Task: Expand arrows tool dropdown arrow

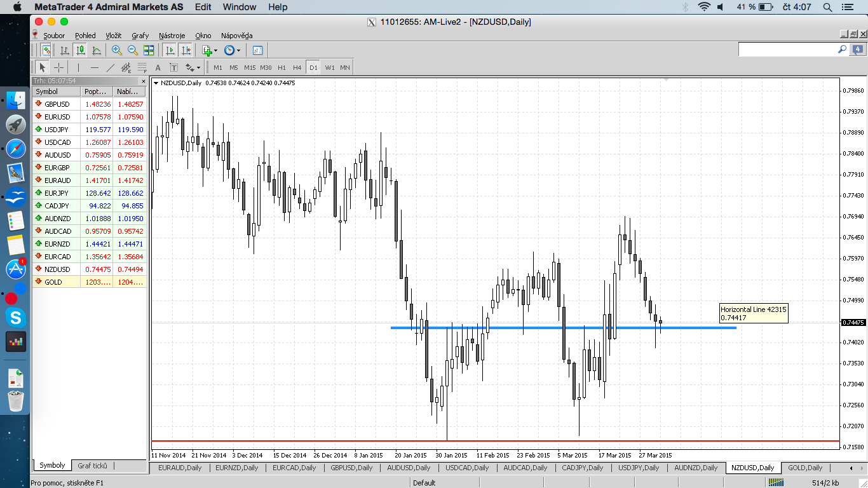Action: tap(198, 67)
